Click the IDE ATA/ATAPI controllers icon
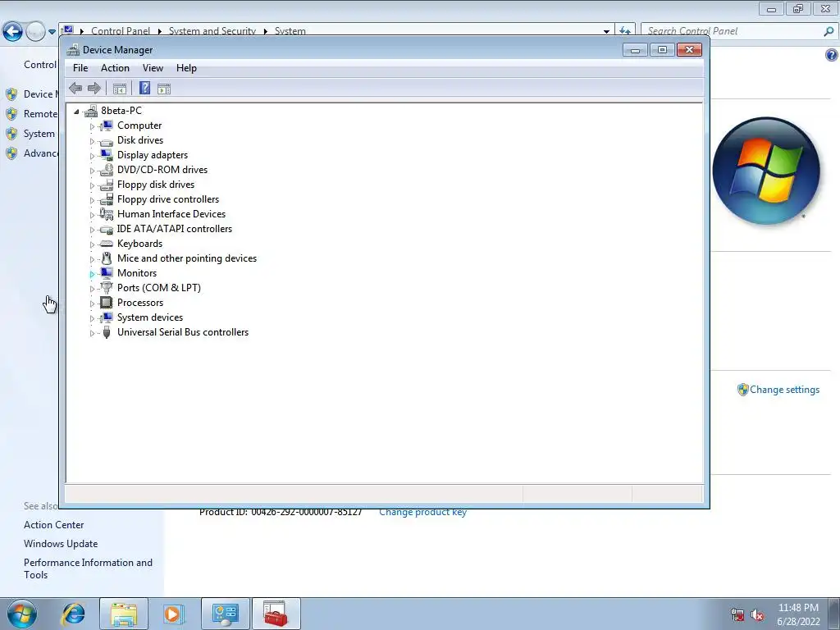 click(x=107, y=230)
